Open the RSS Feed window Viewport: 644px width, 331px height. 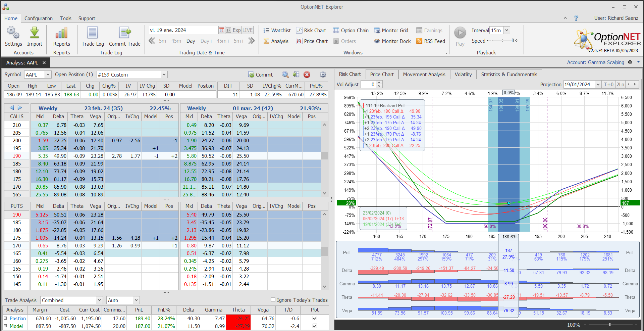tap(431, 41)
